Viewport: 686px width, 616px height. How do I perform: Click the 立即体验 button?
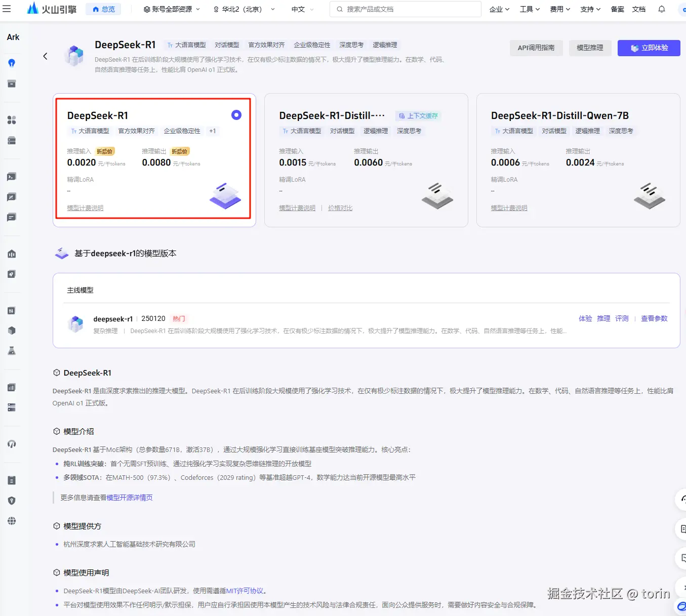point(649,48)
